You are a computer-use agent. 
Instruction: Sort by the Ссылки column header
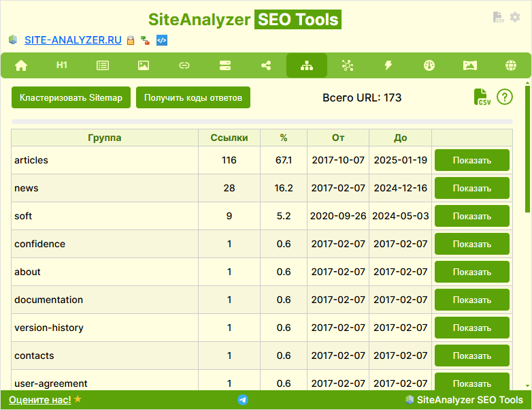click(x=229, y=138)
